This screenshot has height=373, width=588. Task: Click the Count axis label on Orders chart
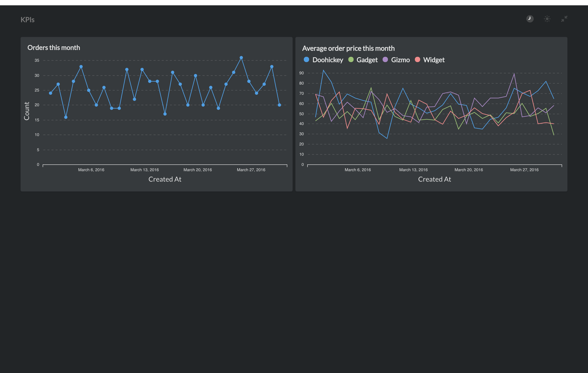pos(26,111)
